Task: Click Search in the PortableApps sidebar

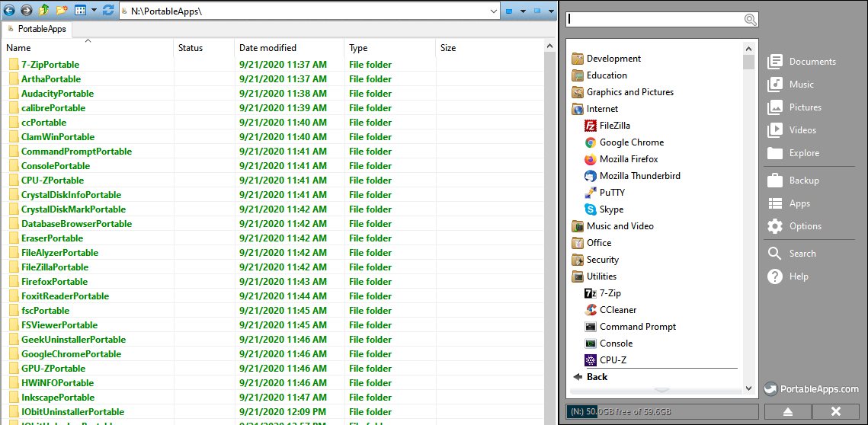Action: 792,254
